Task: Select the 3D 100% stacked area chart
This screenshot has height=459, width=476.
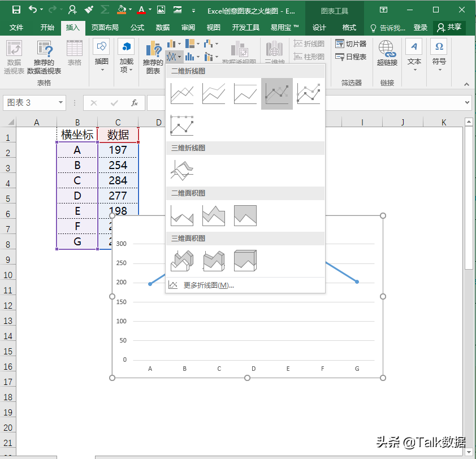Action: [245, 261]
